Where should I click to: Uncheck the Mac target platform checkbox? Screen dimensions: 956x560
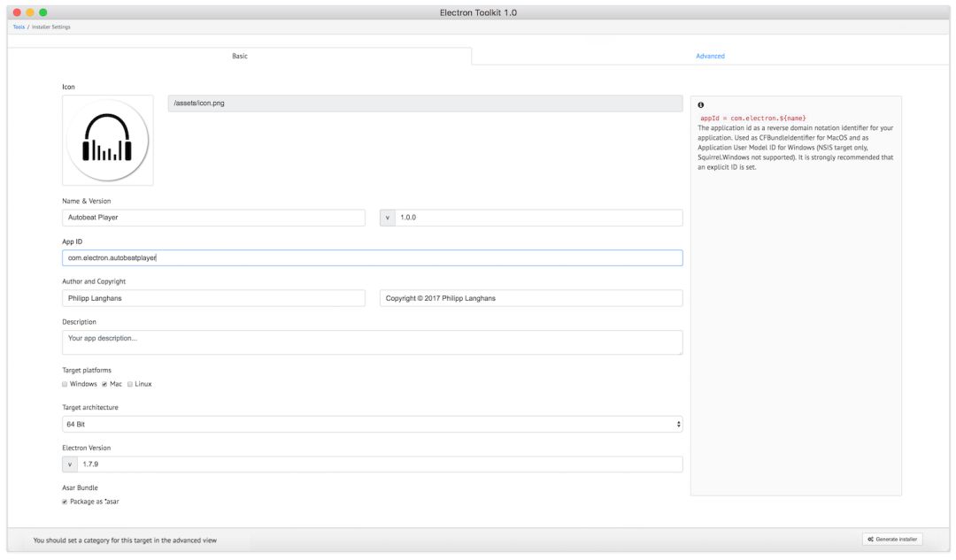[104, 385]
